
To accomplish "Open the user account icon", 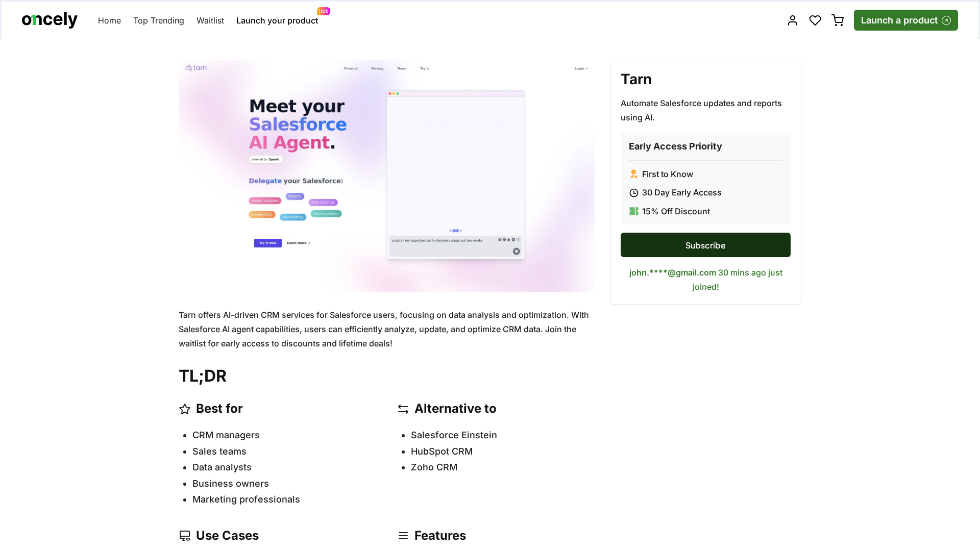I will [x=792, y=20].
